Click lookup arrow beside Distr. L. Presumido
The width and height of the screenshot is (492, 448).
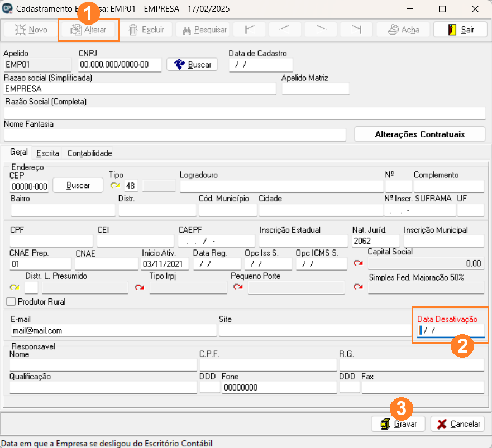pos(15,287)
